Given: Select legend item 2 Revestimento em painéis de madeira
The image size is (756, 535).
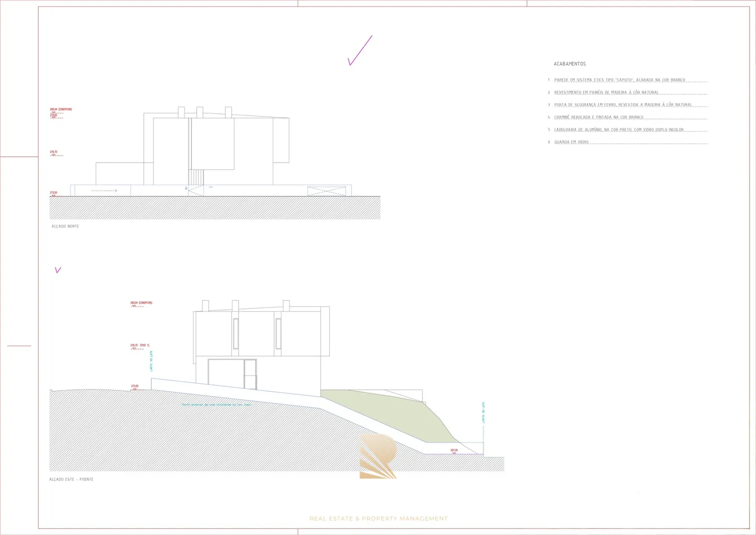Looking at the screenshot, I should click(x=606, y=93).
